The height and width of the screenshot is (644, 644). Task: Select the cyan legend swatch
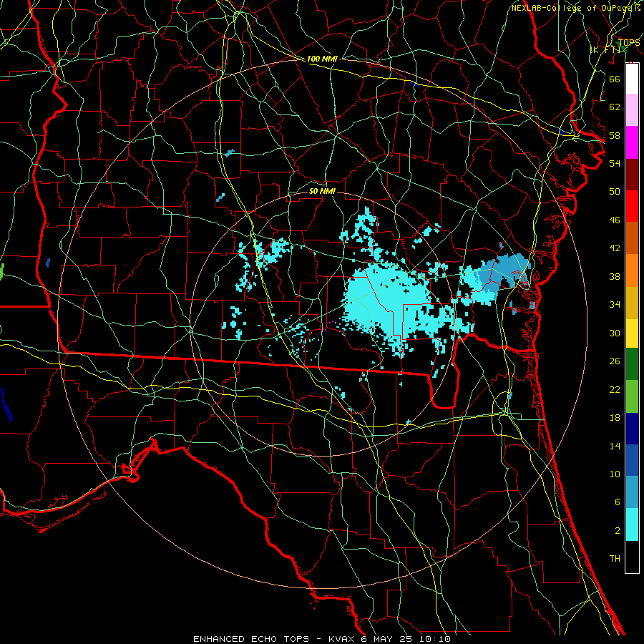pos(632,525)
